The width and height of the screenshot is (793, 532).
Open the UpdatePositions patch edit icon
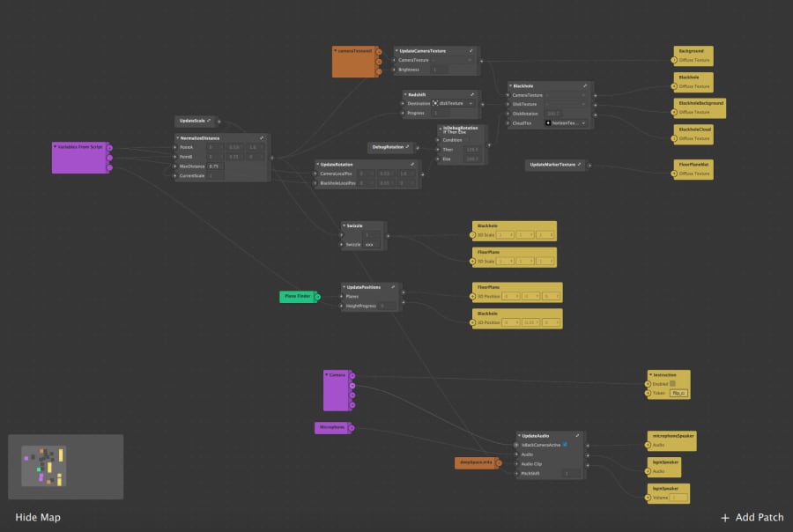(393, 287)
